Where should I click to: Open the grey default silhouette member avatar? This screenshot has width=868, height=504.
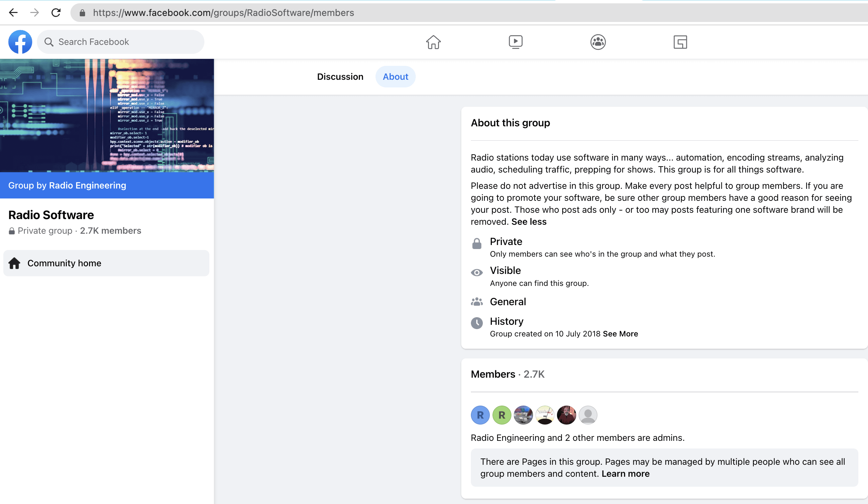click(588, 415)
